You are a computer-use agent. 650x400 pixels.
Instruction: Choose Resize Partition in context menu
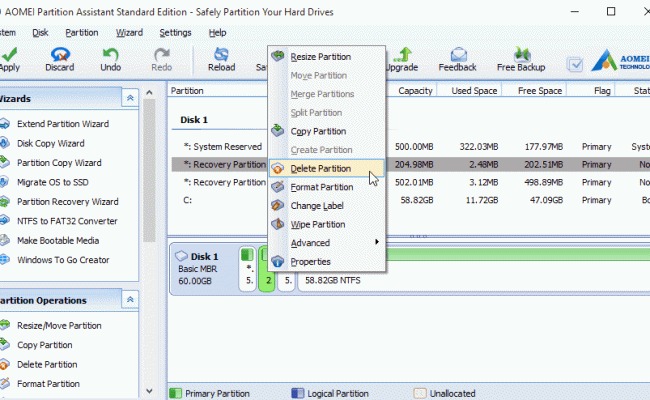[327, 56]
